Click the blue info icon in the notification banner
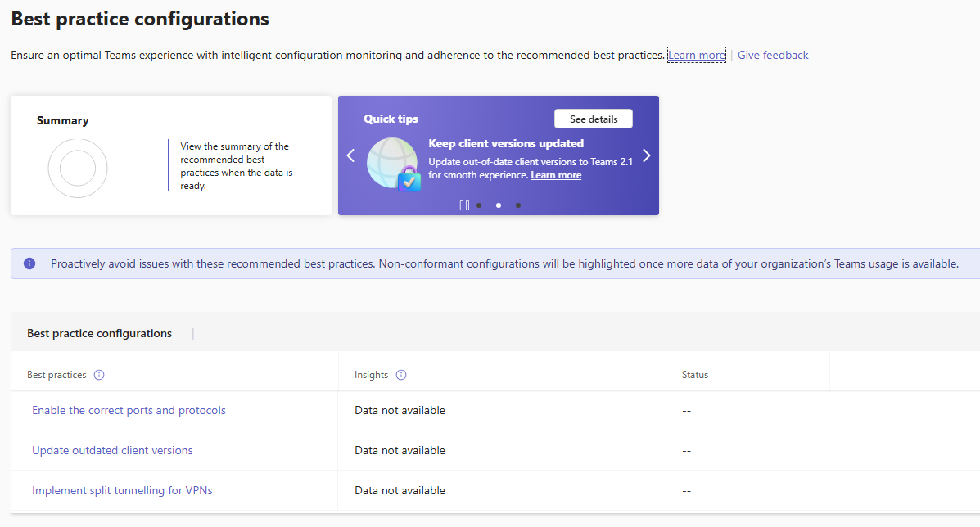Image resolution: width=980 pixels, height=527 pixels. tap(30, 263)
